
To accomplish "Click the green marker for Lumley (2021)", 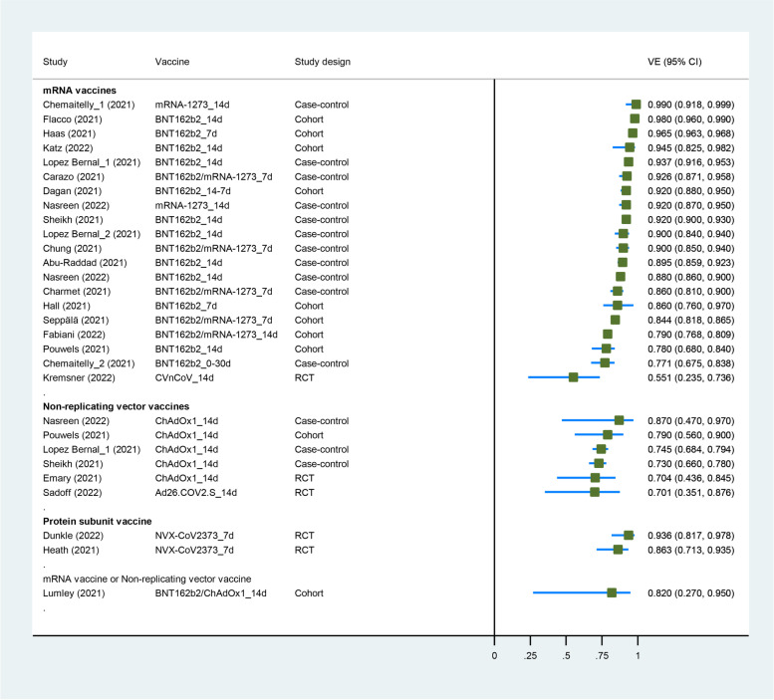I will pos(612,592).
